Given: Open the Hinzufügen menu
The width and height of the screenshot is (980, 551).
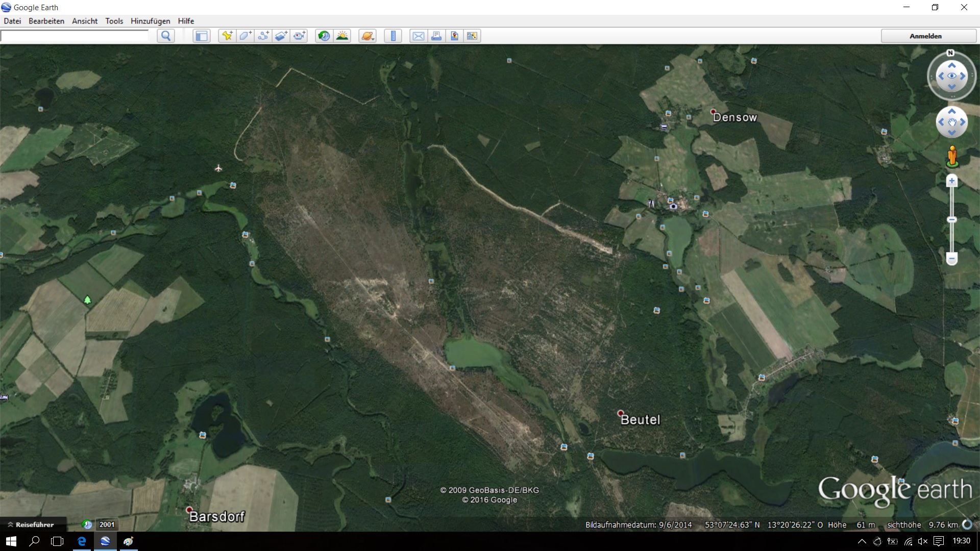Looking at the screenshot, I should 150,21.
